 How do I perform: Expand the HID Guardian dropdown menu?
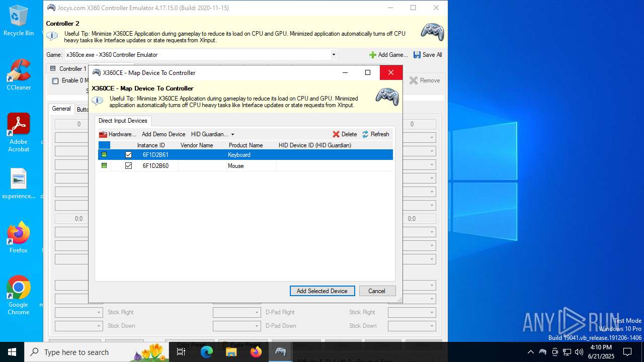coord(213,134)
